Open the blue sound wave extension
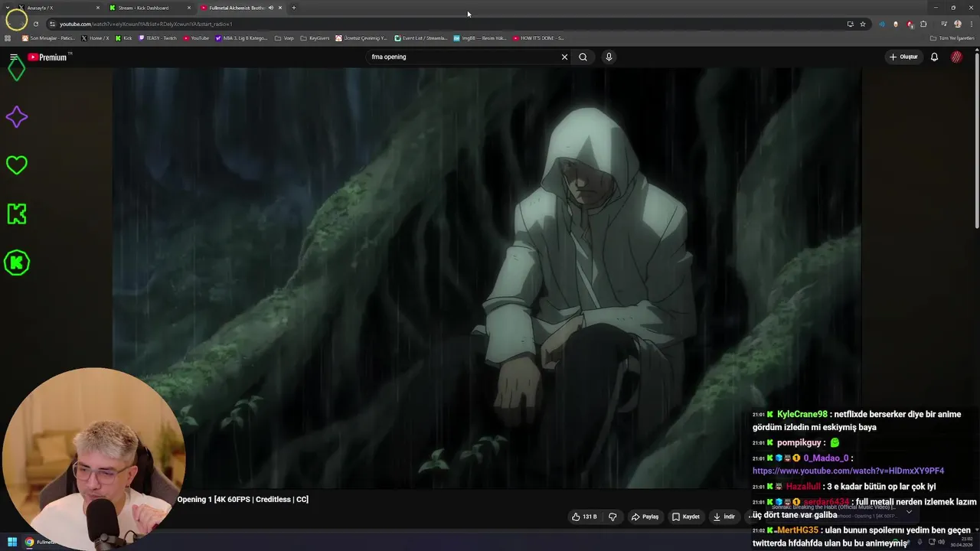Viewport: 980px width, 551px height. point(882,24)
